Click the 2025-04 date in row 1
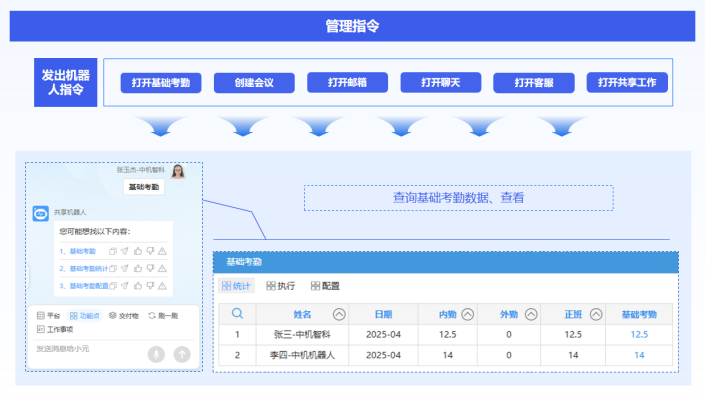 383,334
